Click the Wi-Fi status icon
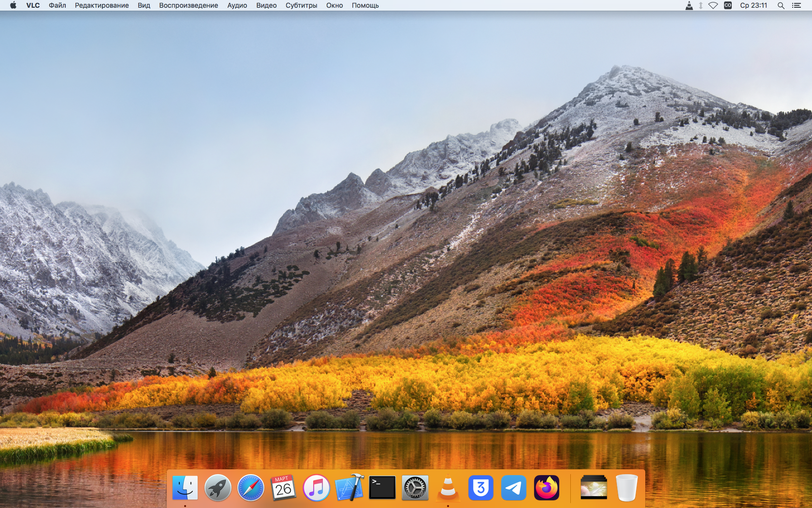812x508 pixels. coord(714,5)
